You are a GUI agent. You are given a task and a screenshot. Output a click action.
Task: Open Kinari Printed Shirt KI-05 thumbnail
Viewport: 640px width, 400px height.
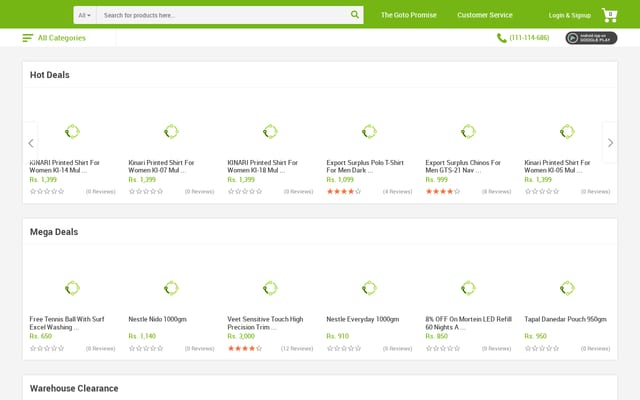[567, 131]
